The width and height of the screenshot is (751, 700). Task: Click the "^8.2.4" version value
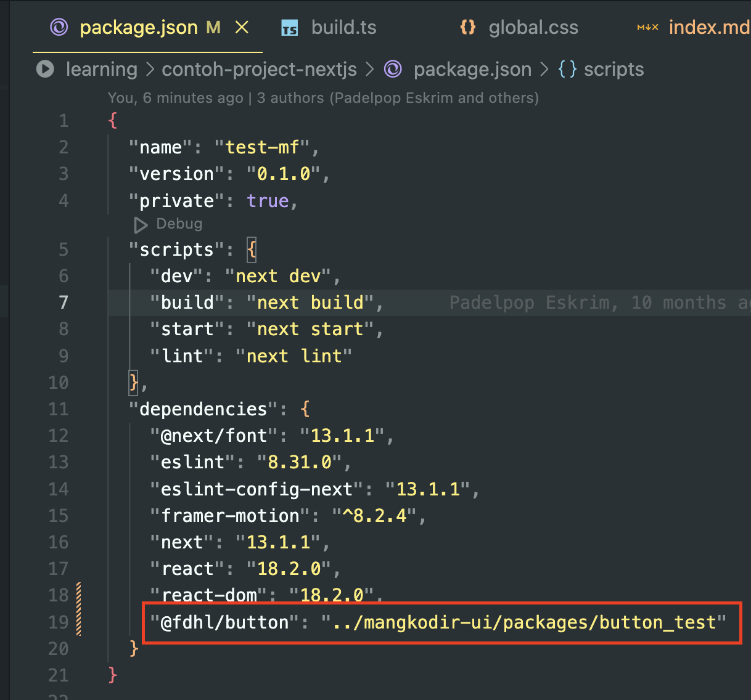coord(374,516)
